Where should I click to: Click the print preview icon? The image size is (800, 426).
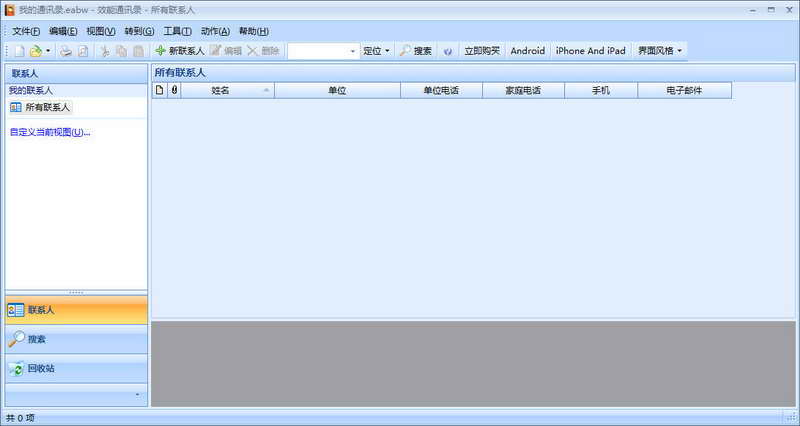coord(83,51)
